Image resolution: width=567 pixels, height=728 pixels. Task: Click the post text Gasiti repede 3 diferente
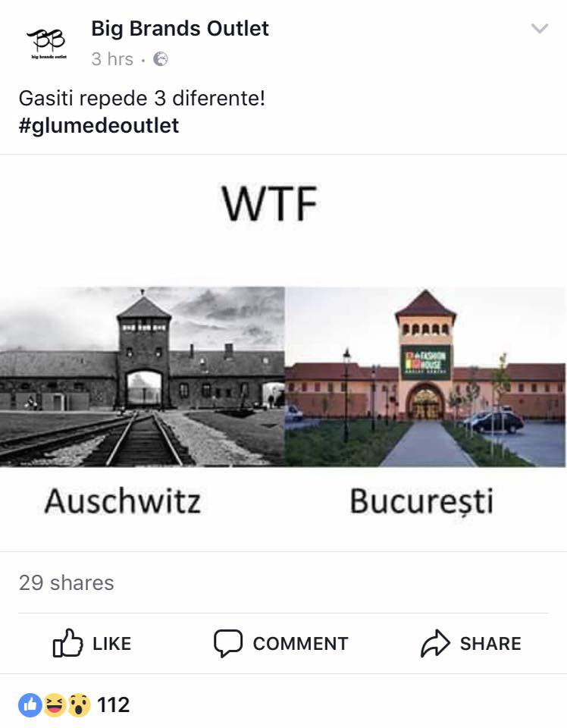coord(142,99)
